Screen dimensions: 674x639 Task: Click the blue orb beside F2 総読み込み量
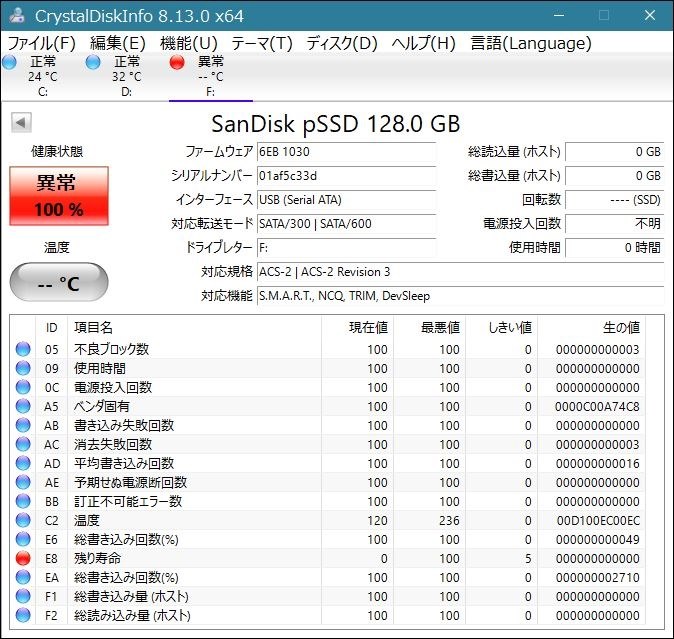click(23, 615)
